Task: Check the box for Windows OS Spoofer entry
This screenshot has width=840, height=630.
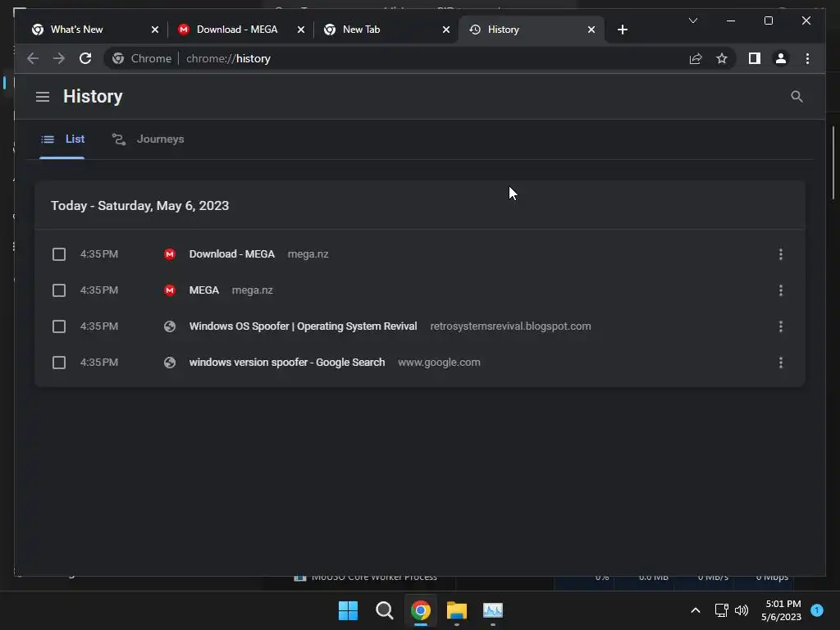Action: point(59,326)
